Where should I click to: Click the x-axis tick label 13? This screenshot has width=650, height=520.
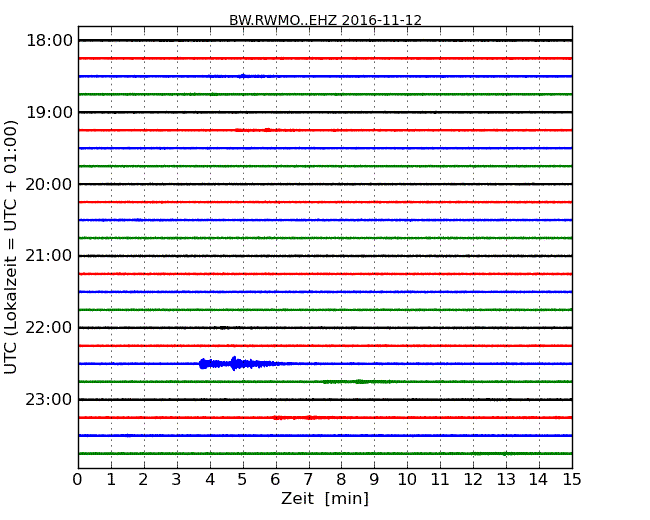tap(506, 480)
